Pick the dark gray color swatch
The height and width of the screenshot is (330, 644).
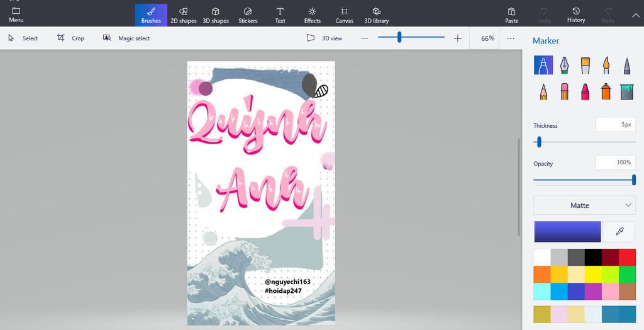pos(576,257)
